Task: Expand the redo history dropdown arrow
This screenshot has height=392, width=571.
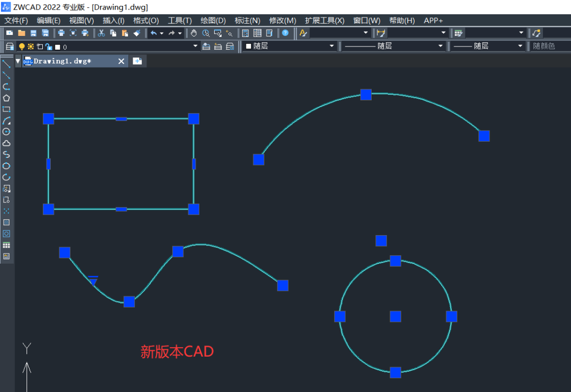Action: click(180, 33)
